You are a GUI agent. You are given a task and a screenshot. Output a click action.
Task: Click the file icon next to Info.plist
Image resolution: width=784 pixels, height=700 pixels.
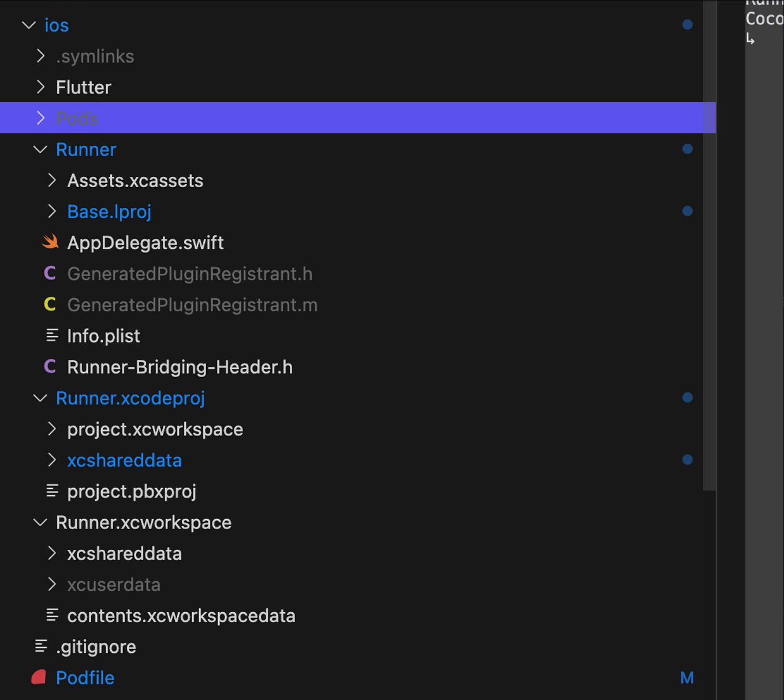pos(51,335)
